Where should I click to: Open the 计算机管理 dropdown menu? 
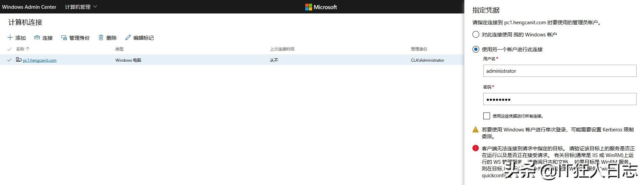[x=81, y=7]
